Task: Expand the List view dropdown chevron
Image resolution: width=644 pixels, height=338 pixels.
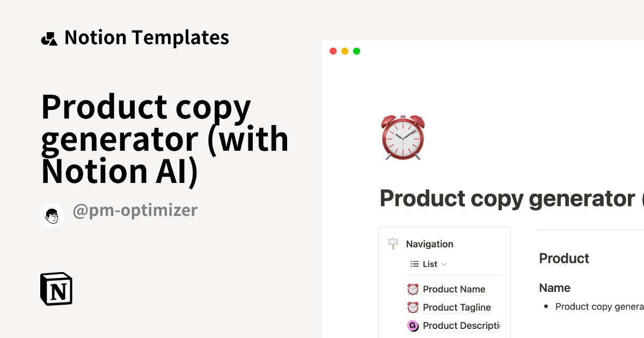Action: click(444, 264)
